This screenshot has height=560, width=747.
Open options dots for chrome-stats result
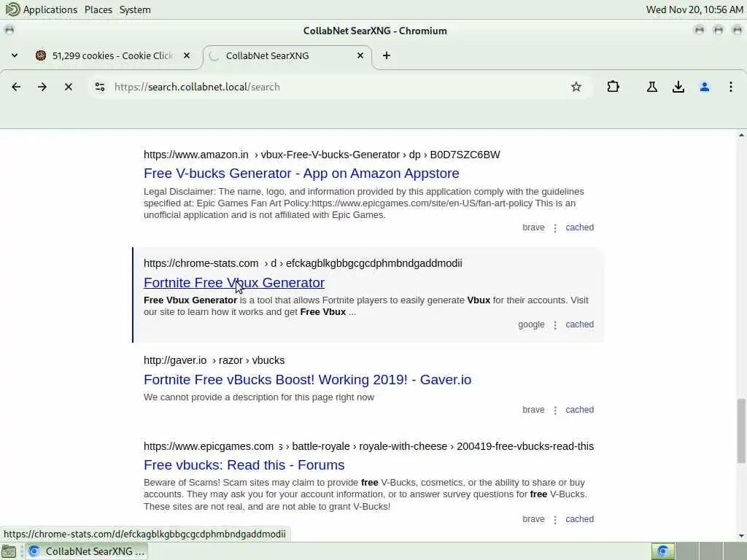555,325
